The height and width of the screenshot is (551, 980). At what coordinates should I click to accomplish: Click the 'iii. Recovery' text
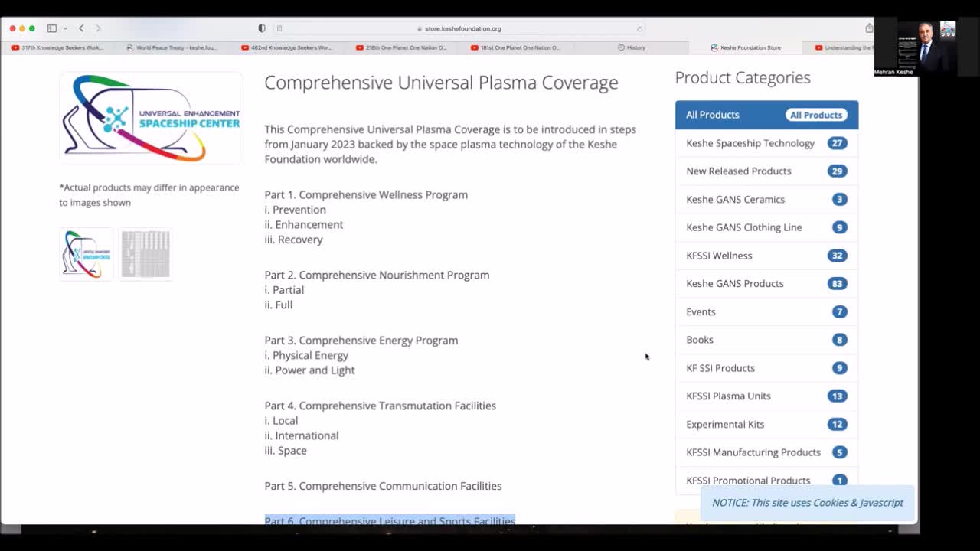pyautogui.click(x=293, y=240)
